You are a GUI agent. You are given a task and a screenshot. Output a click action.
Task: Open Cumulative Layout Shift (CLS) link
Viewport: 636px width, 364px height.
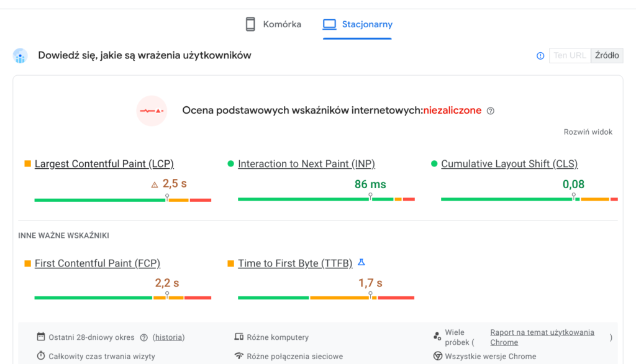(x=509, y=163)
